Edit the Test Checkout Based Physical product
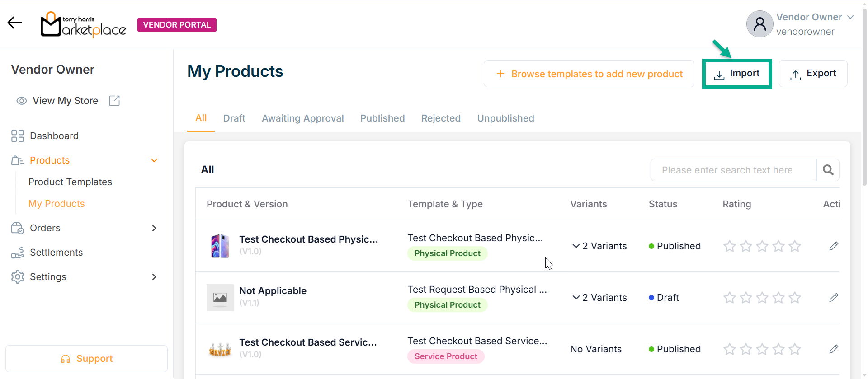This screenshot has height=379, width=868. pos(834,246)
